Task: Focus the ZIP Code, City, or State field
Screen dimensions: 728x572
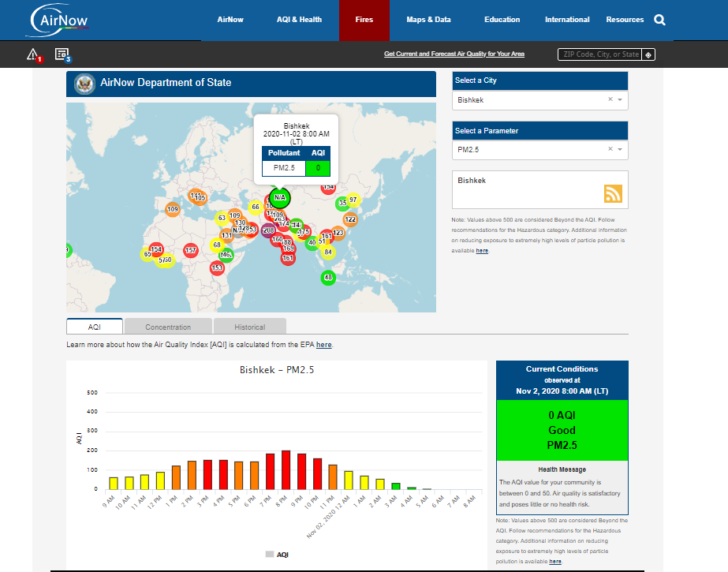Action: click(x=599, y=54)
